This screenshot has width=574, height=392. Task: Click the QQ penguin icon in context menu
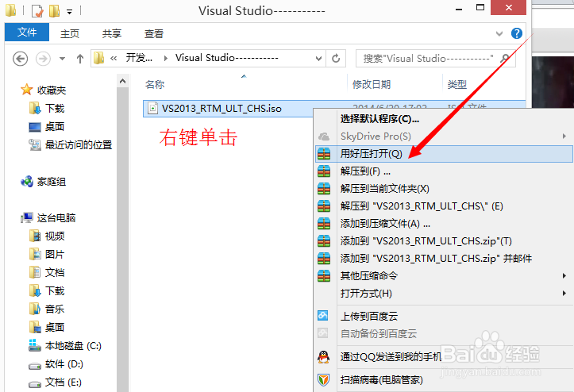[x=324, y=356]
